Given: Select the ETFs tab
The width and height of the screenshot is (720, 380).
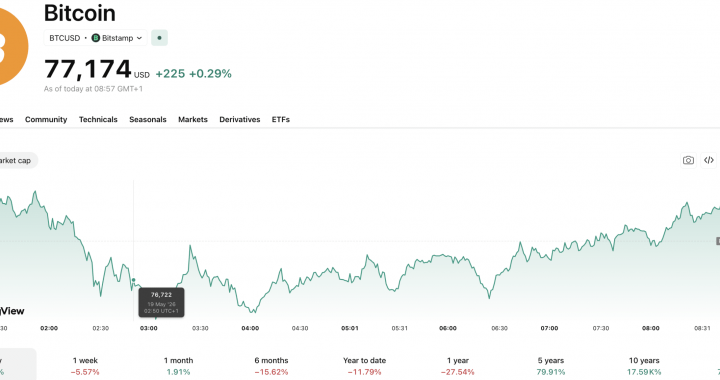Looking at the screenshot, I should [x=281, y=119].
